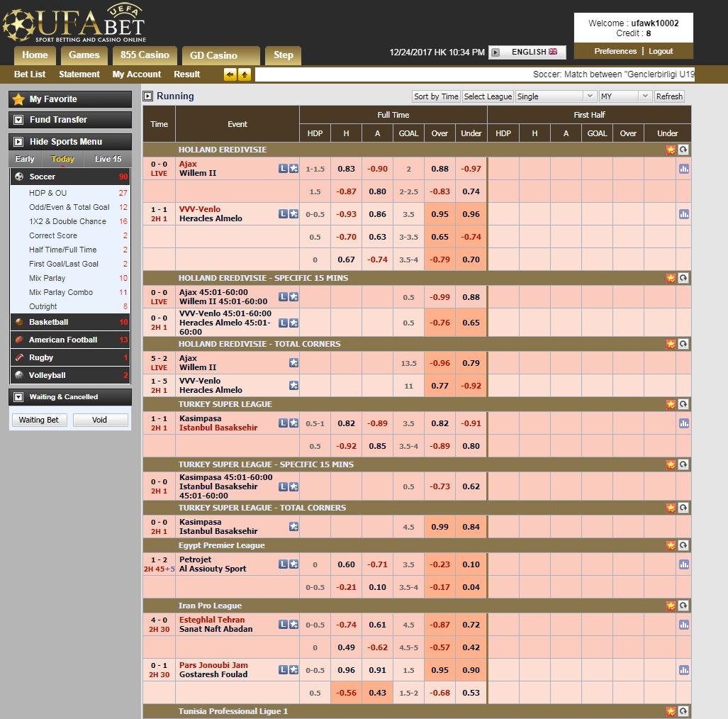This screenshot has width=728, height=719.
Task: Open live stream icon for Esteghlal Tehran match
Action: coord(283,625)
